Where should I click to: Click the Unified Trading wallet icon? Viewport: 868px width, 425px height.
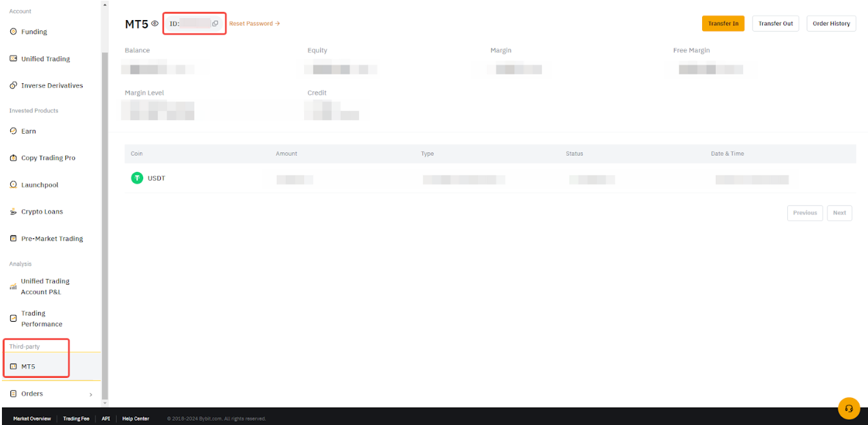(x=14, y=59)
